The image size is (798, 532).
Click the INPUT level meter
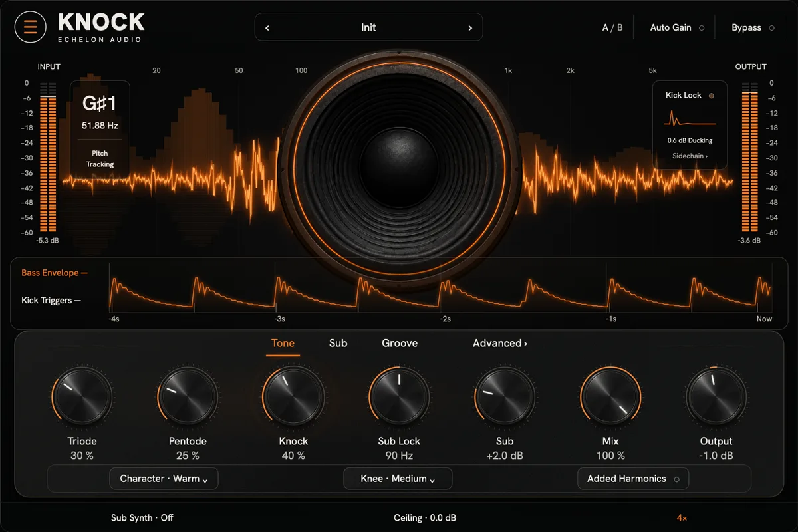pyautogui.click(x=48, y=156)
